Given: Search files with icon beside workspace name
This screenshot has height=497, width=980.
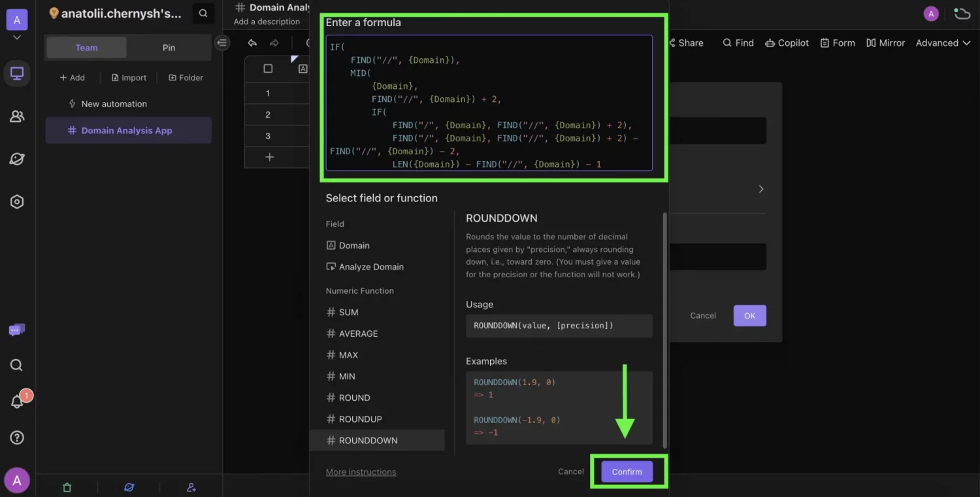Looking at the screenshot, I should coord(203,13).
